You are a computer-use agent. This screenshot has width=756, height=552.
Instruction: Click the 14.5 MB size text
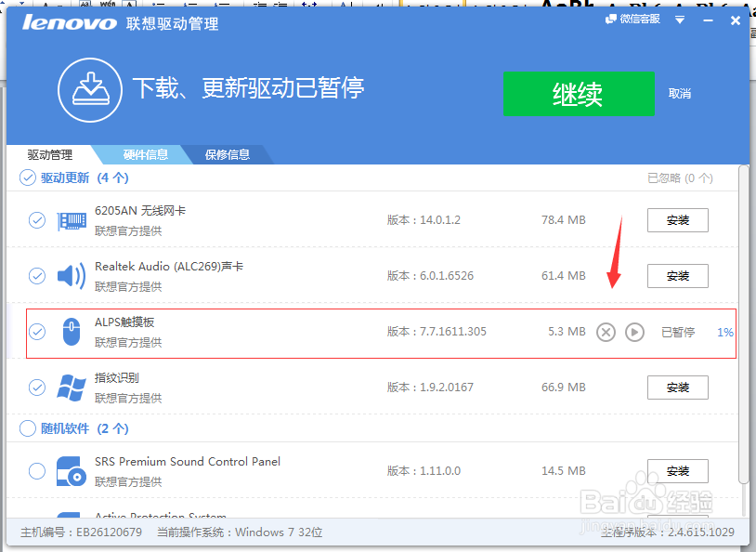(x=563, y=471)
